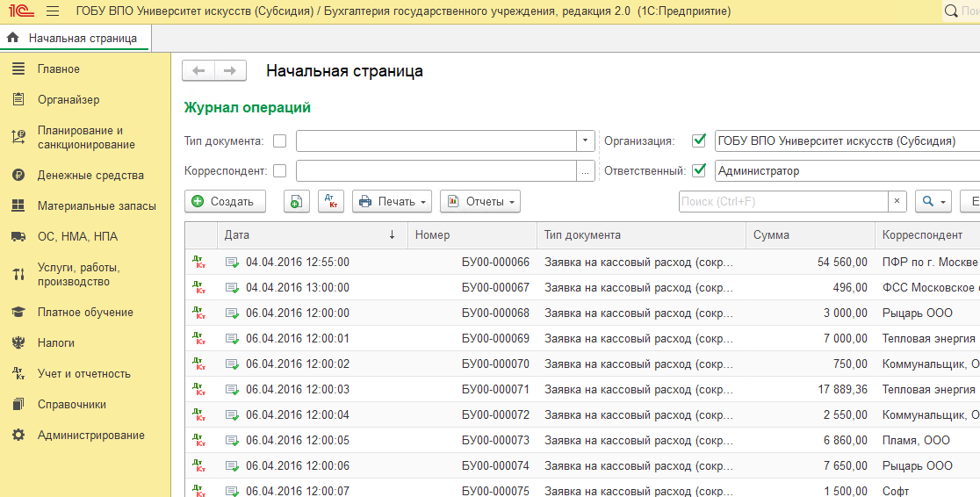Click amount 54 560,00 cell

(811, 262)
